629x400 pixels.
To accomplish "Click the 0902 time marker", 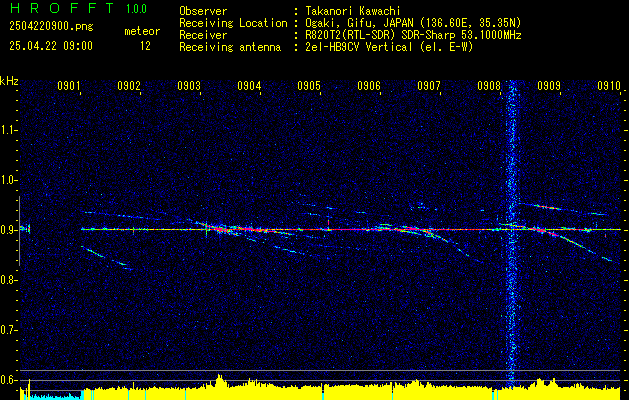I will pyautogui.click(x=129, y=85).
